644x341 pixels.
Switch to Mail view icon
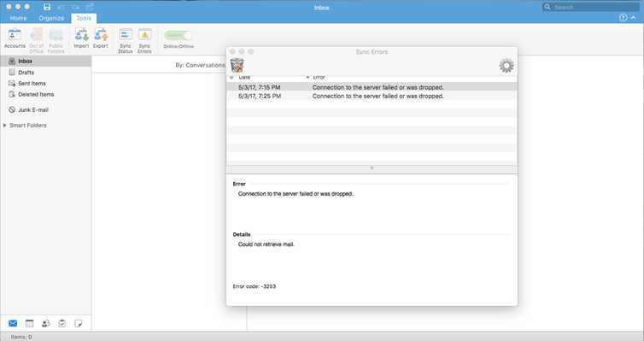13,323
